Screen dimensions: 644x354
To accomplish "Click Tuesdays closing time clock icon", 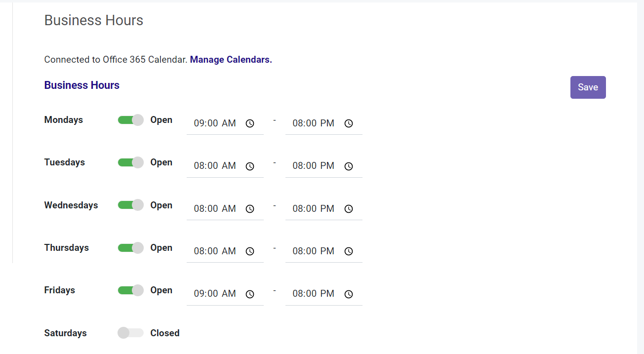I will 349,166.
